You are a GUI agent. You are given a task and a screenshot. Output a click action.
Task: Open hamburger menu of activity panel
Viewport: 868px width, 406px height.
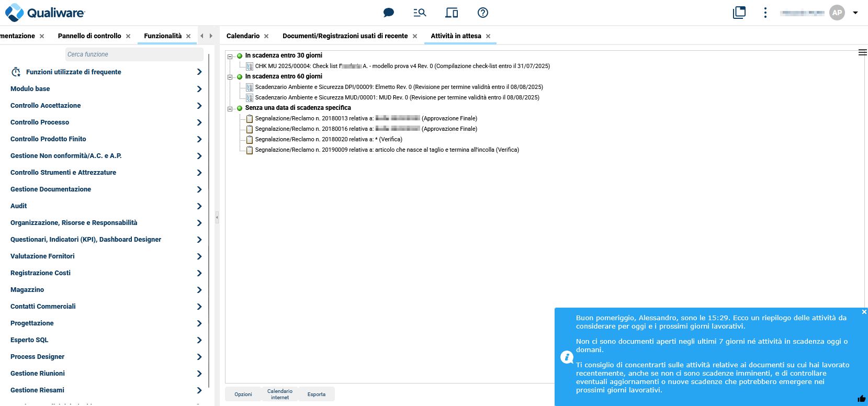[862, 52]
